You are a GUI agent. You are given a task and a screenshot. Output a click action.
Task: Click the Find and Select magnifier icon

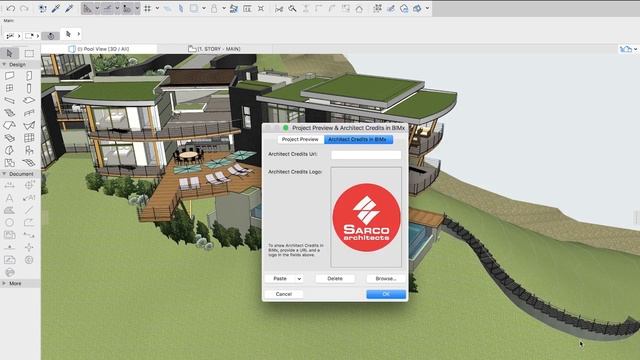point(292,8)
